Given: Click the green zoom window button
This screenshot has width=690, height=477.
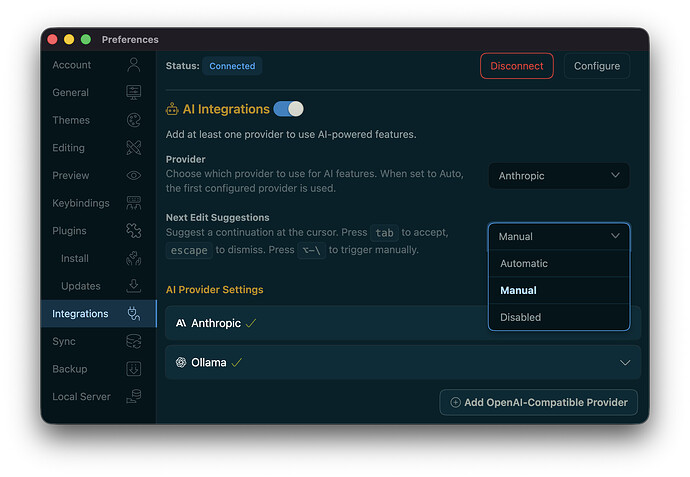Looking at the screenshot, I should pyautogui.click(x=86, y=40).
